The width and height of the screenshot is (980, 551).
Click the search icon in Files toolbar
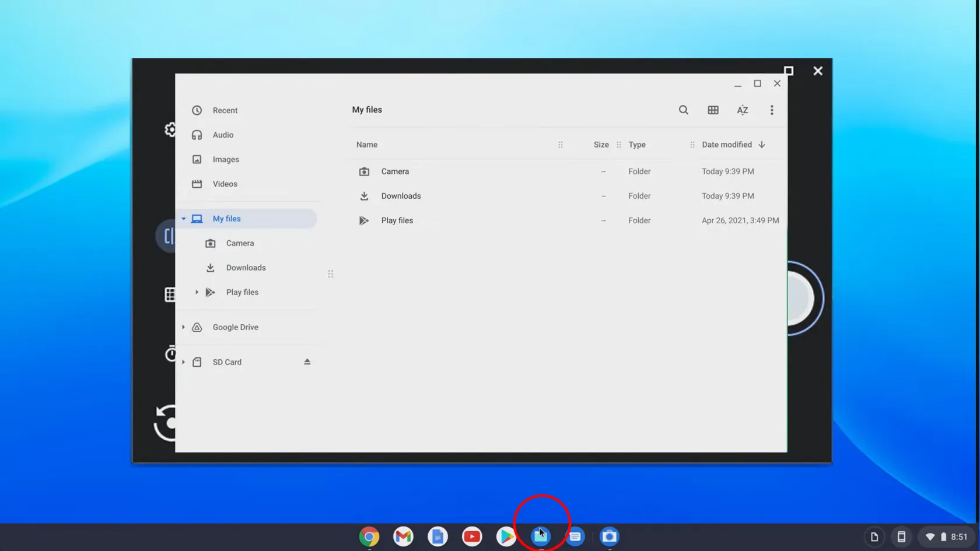(x=683, y=110)
